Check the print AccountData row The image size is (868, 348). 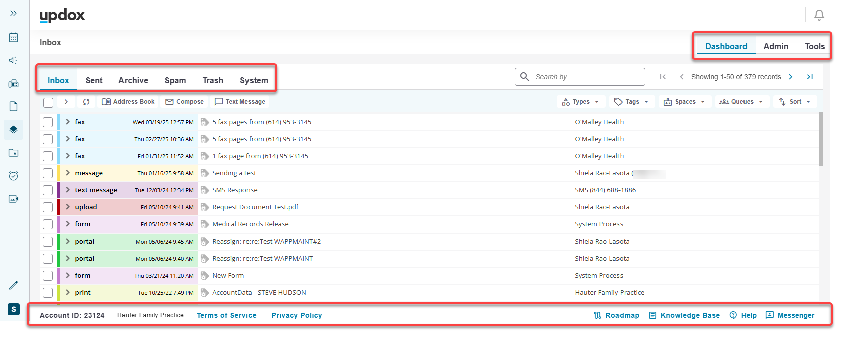pyautogui.click(x=48, y=293)
